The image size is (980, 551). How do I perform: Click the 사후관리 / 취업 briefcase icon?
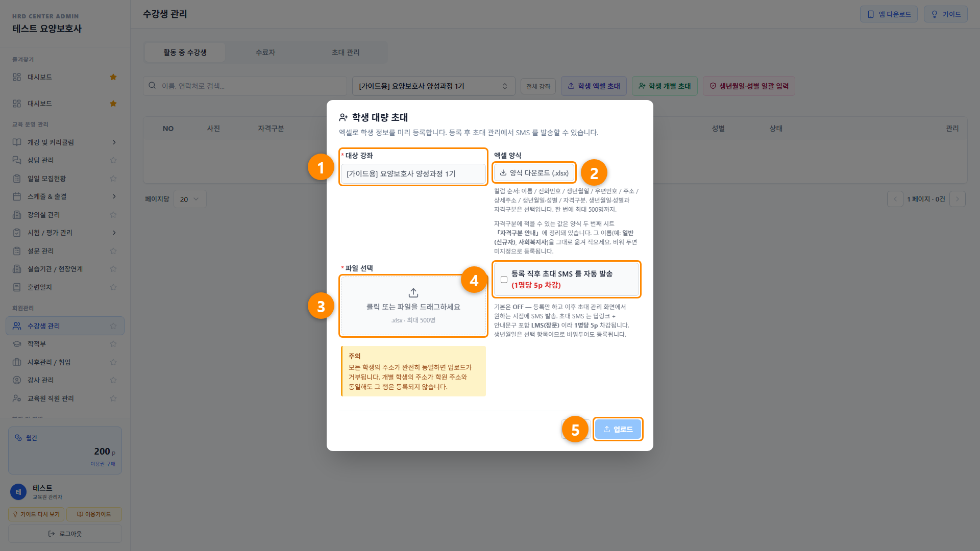tap(17, 362)
